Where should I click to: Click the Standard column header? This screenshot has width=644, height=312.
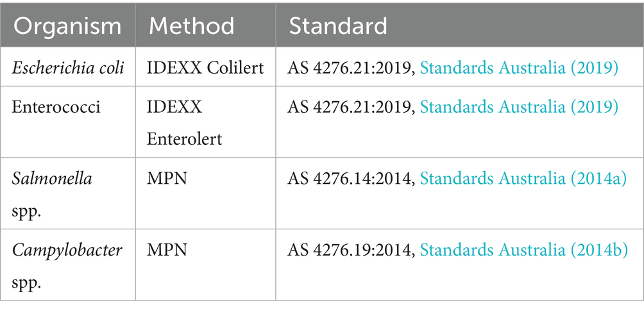(337, 26)
